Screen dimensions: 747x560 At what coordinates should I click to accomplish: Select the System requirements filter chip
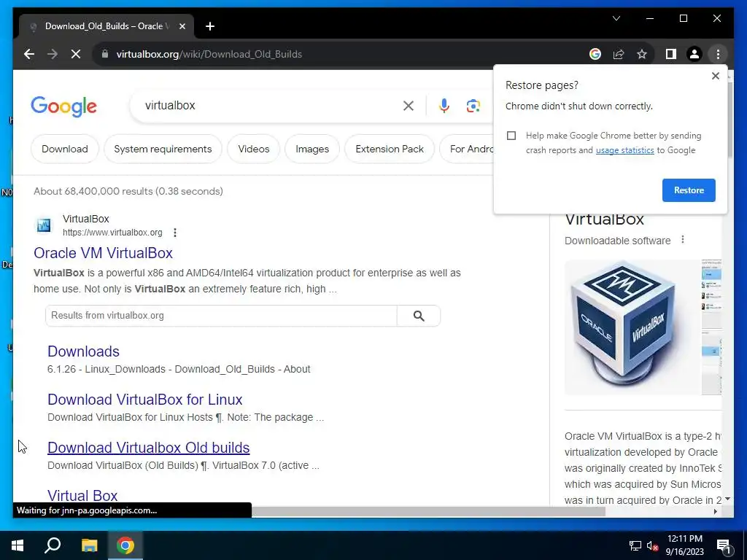(163, 149)
